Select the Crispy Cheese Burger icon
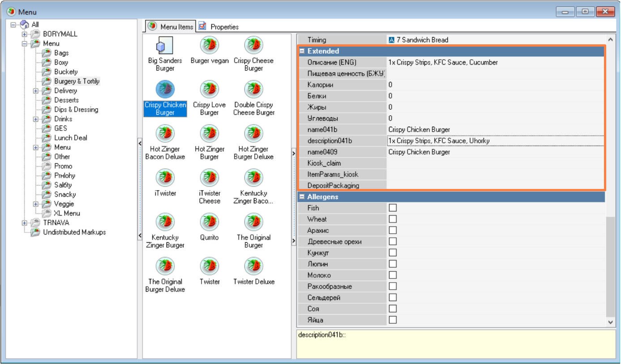621x364 pixels. click(253, 45)
